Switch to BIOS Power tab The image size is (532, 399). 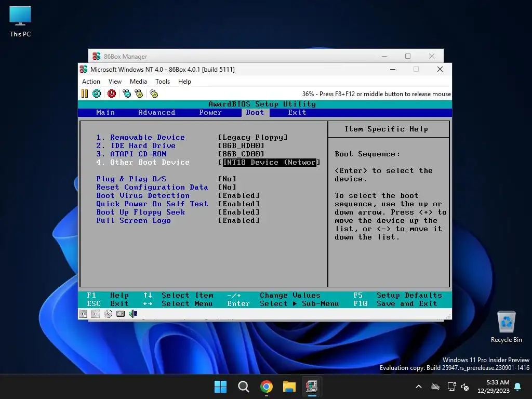(210, 112)
